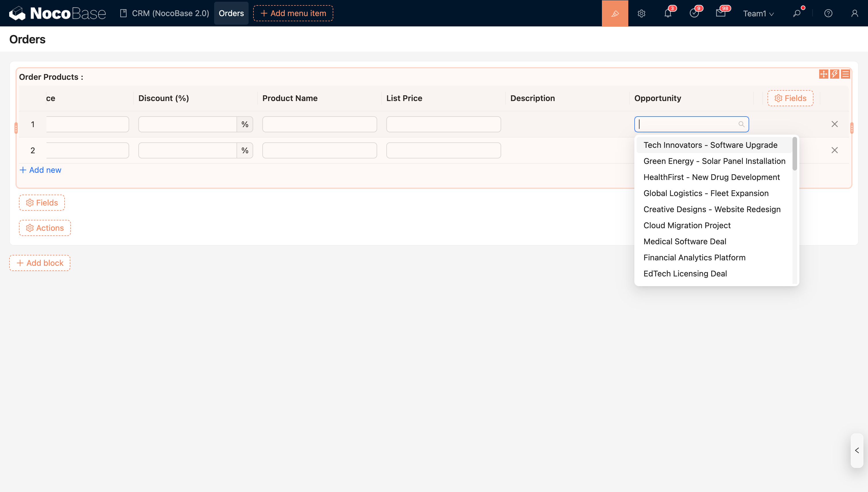Click the Add new link
The width and height of the screenshot is (868, 492).
pyautogui.click(x=40, y=170)
